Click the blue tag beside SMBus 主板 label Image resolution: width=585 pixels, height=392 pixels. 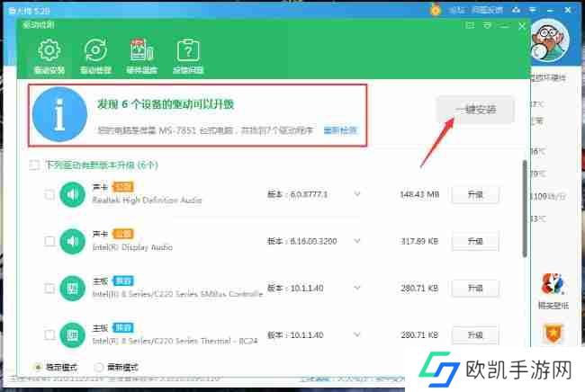[122, 281]
